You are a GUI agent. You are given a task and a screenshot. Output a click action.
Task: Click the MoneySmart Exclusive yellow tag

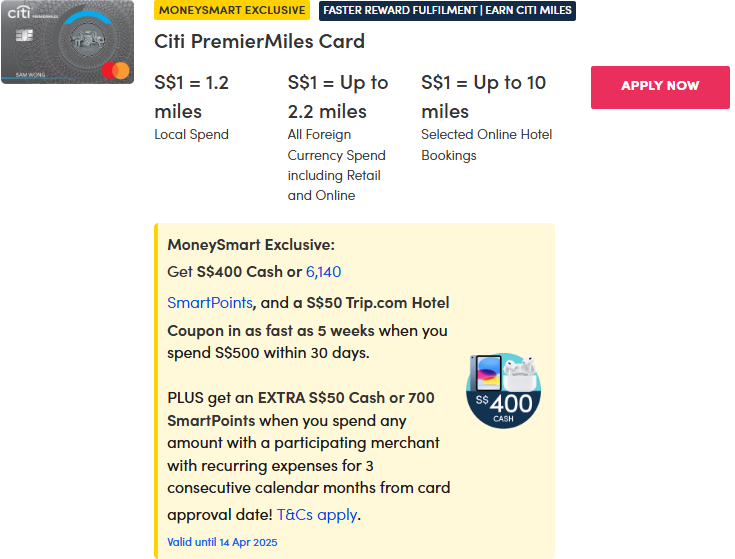pos(232,10)
